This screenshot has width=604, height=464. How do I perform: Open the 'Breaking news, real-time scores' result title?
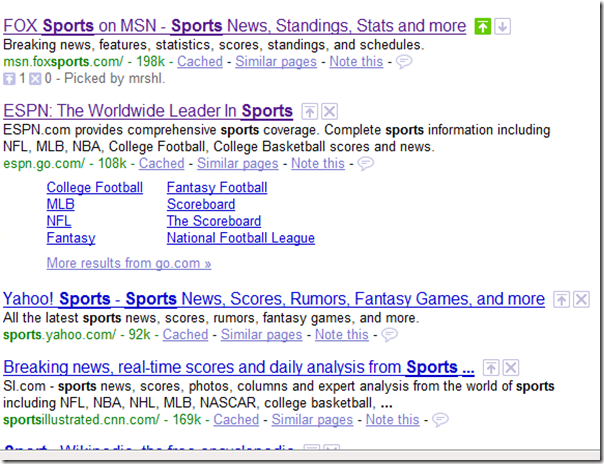pos(239,367)
